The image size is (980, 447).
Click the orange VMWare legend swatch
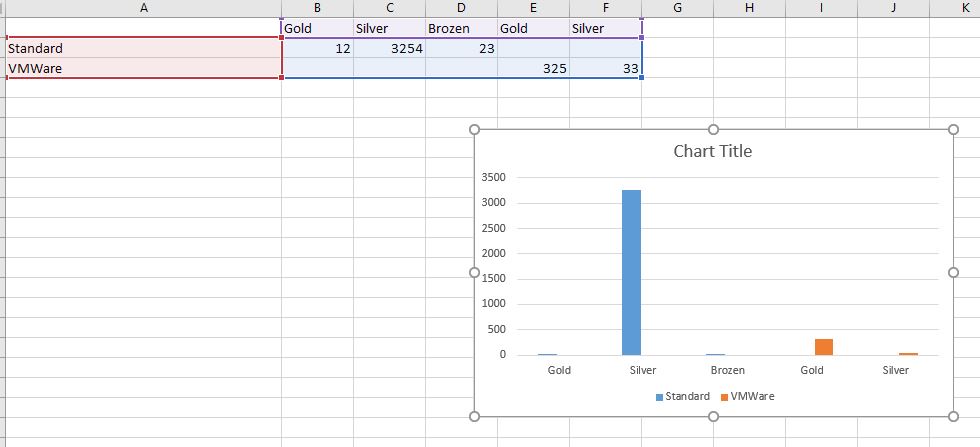coord(724,397)
